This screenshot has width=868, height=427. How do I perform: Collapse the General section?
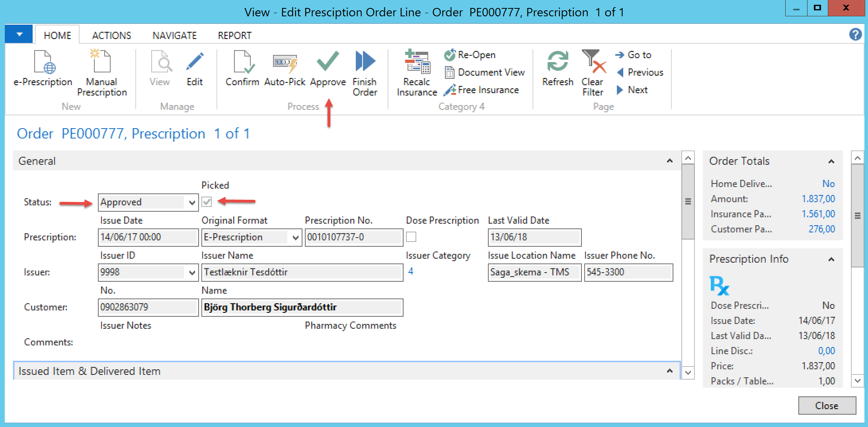point(669,161)
